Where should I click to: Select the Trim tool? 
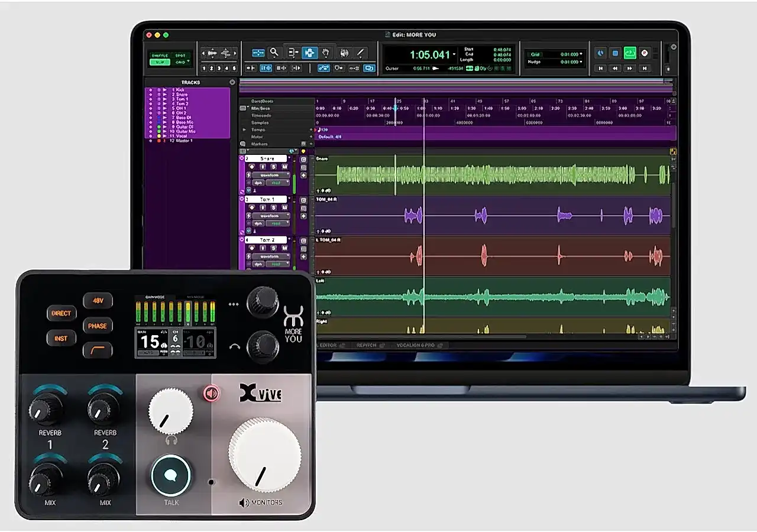pos(293,53)
